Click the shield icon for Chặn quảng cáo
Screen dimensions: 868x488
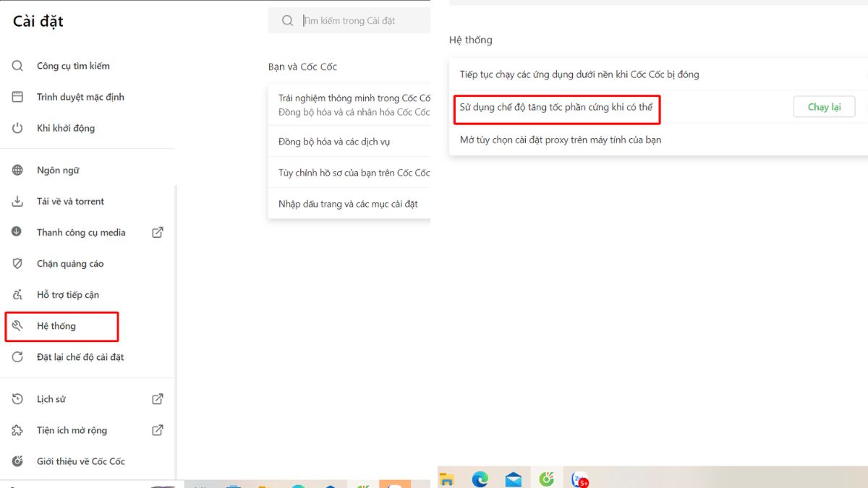point(18,264)
